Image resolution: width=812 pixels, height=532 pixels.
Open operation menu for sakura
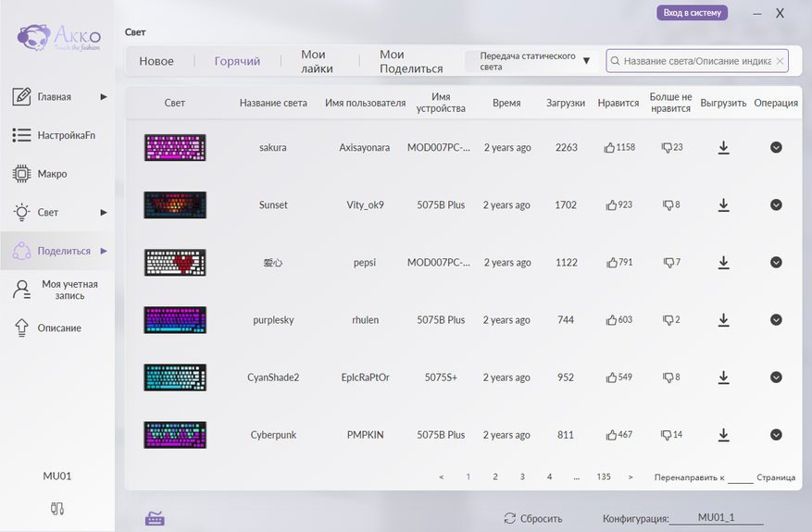[x=776, y=147]
